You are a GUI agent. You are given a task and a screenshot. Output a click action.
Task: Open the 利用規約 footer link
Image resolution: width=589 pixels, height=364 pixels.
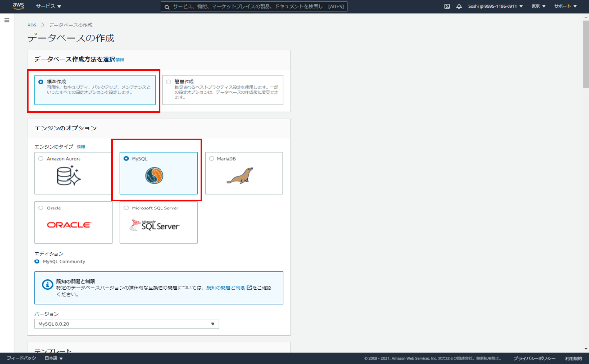pyautogui.click(x=573, y=358)
